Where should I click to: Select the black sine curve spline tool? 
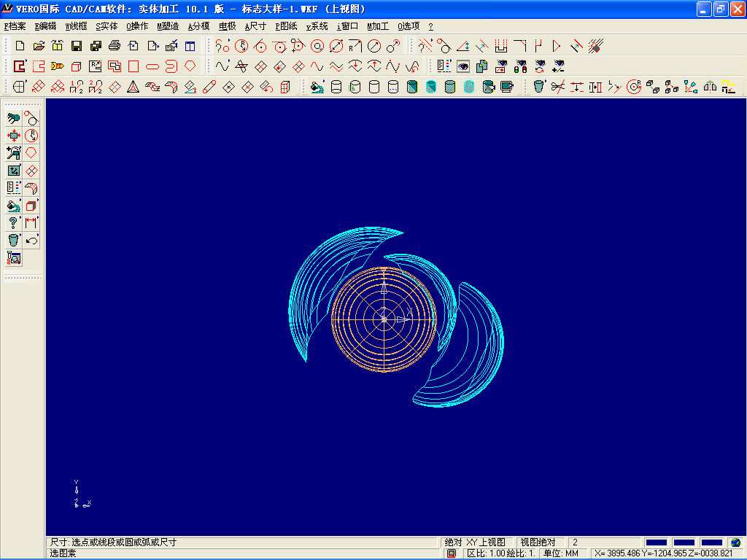click(x=222, y=66)
